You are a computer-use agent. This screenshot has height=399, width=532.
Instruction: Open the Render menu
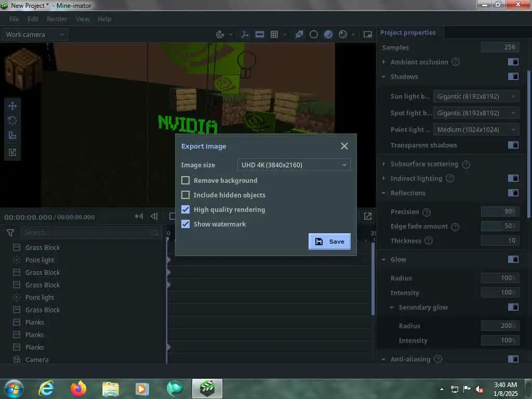[x=57, y=19]
